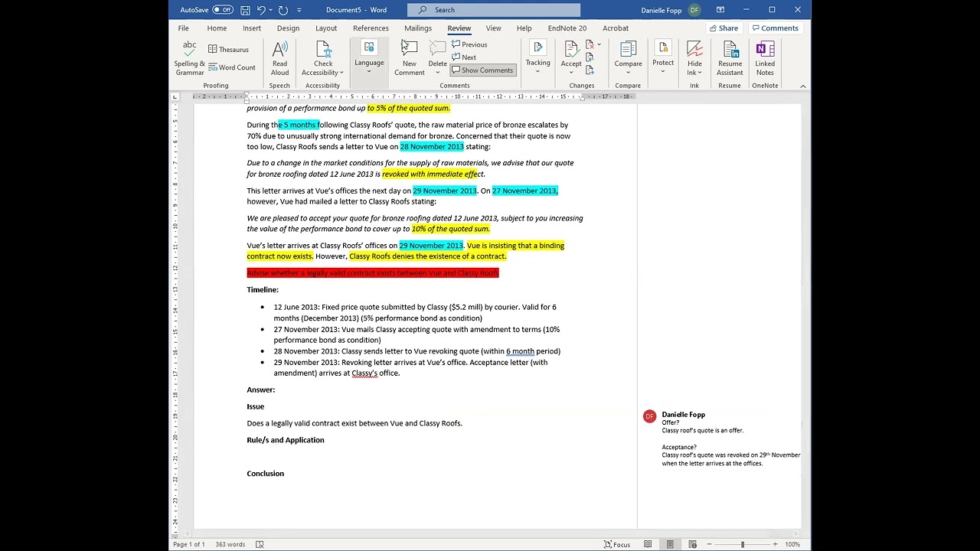980x551 pixels.
Task: Click in the Search box
Action: pos(494,10)
